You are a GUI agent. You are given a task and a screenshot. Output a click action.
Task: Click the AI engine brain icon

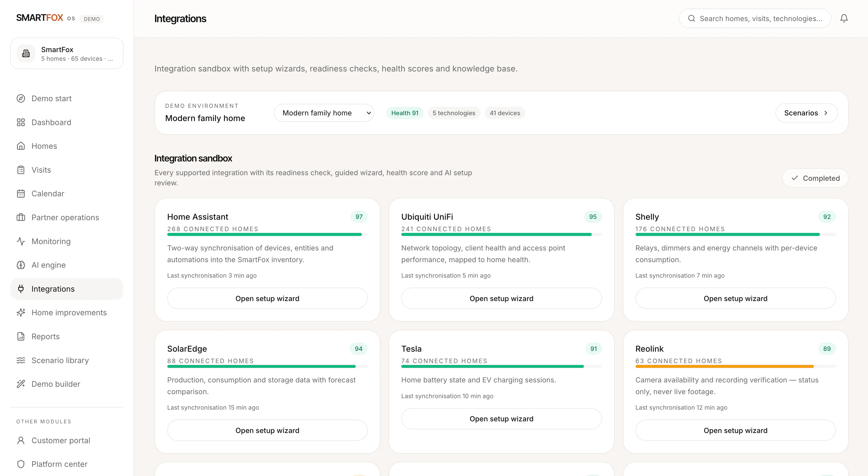(x=21, y=265)
